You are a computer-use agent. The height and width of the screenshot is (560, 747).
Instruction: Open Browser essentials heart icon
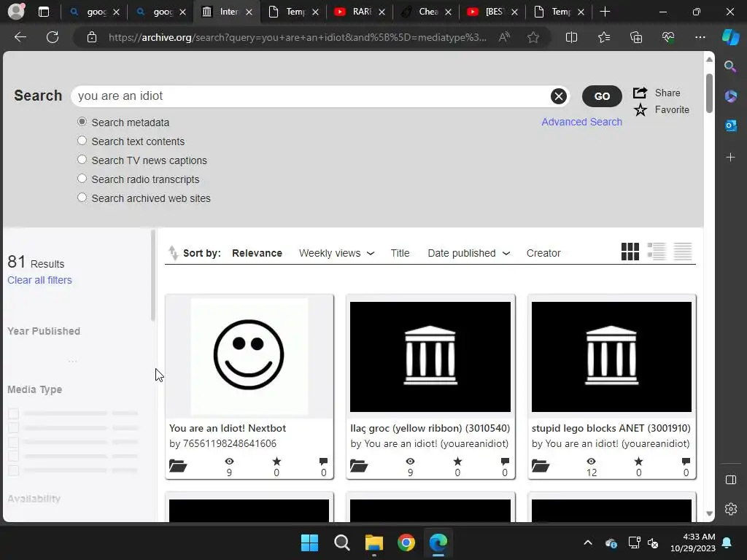pos(668,37)
